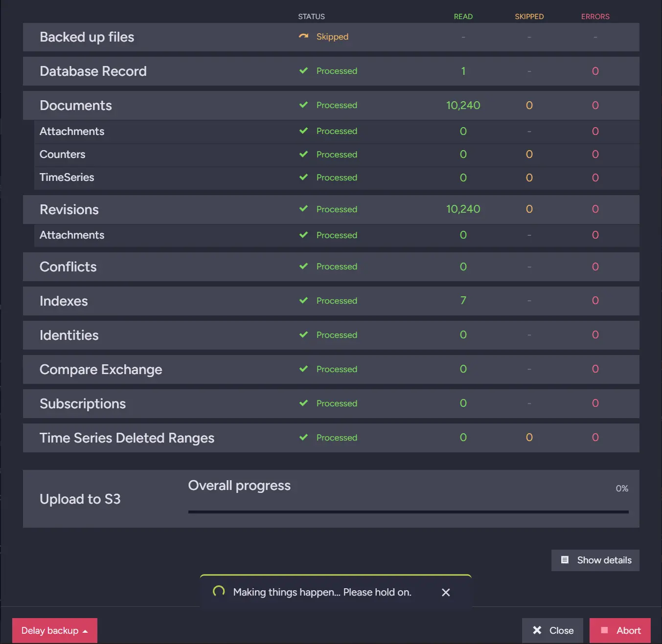Viewport: 662px width, 644px height.
Task: Click the list icon on Show details
Action: coord(565,560)
